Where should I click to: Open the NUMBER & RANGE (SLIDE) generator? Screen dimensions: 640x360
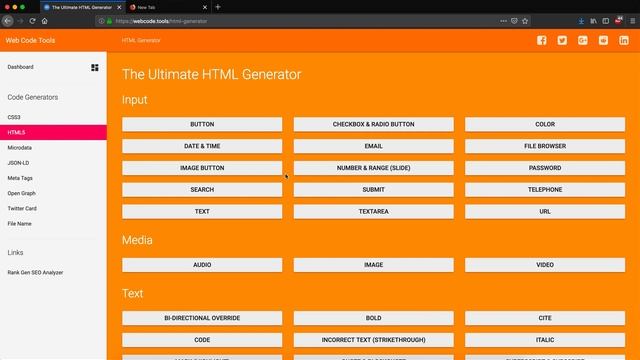(x=373, y=168)
